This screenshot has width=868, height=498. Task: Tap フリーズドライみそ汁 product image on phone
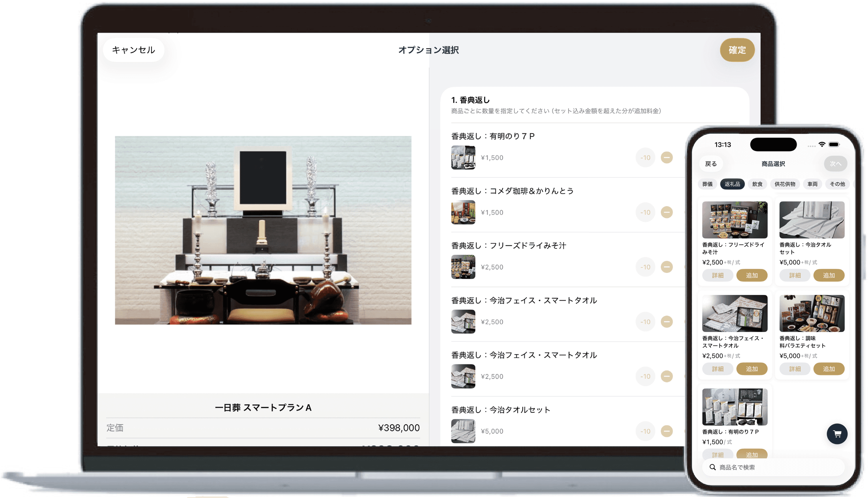[x=735, y=220]
